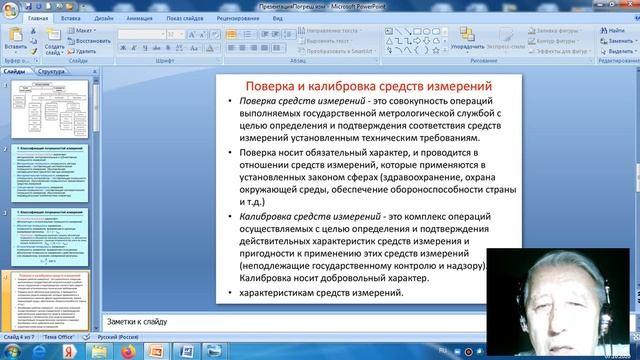Click the Windows Start button
Viewport: 640px width, 360px height.
coord(12,351)
